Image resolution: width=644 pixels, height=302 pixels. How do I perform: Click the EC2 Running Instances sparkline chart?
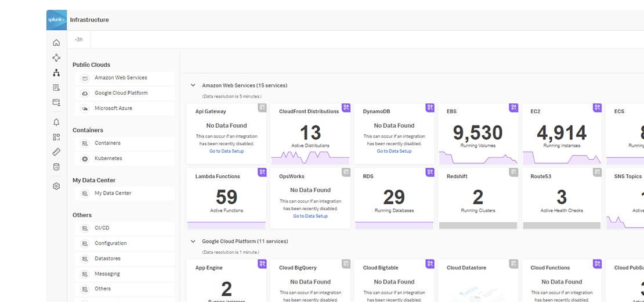(562, 158)
